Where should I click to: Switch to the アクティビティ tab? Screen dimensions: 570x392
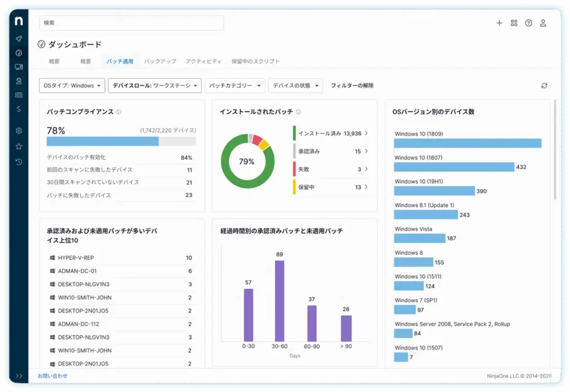(x=204, y=61)
